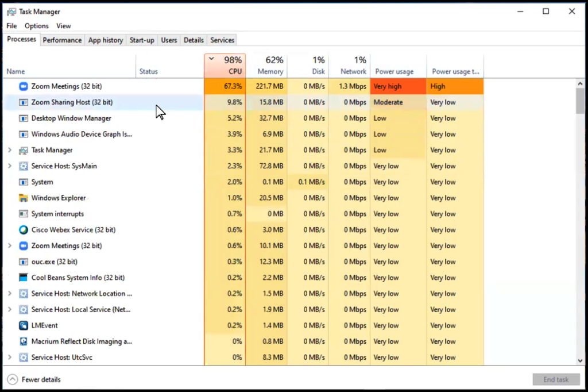588x392 pixels.
Task: Expand the Task Manager process group
Action: (10, 150)
